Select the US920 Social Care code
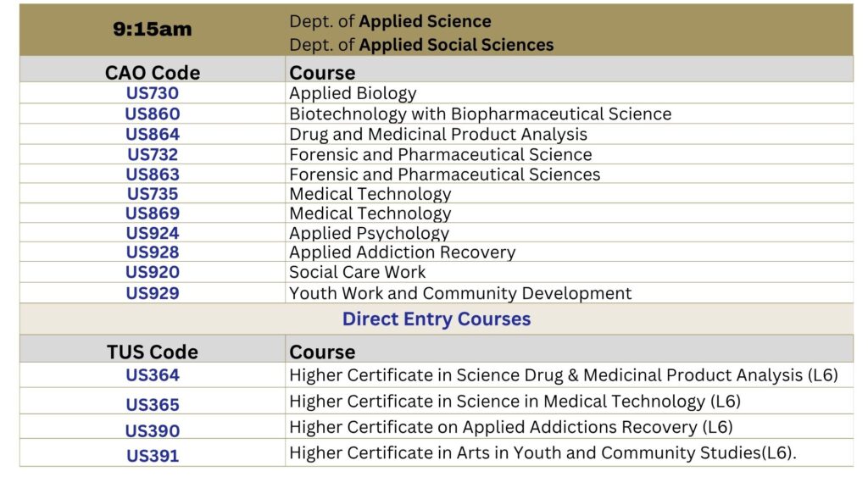The width and height of the screenshot is (868, 488). pos(153,272)
